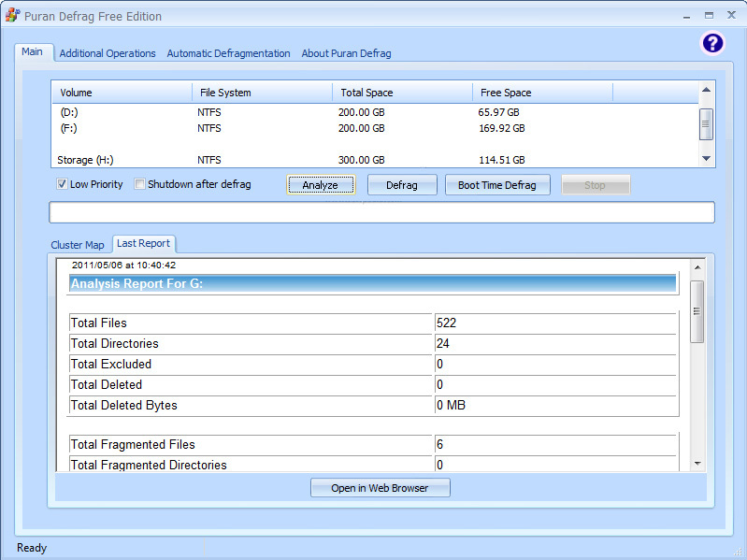Click the report pane scrollbar thumb

(697, 311)
